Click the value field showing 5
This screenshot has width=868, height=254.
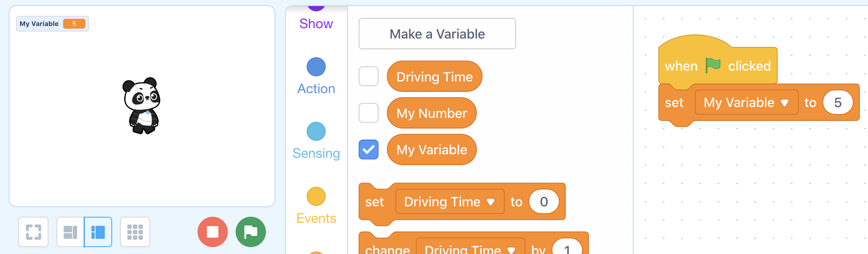coord(838,102)
